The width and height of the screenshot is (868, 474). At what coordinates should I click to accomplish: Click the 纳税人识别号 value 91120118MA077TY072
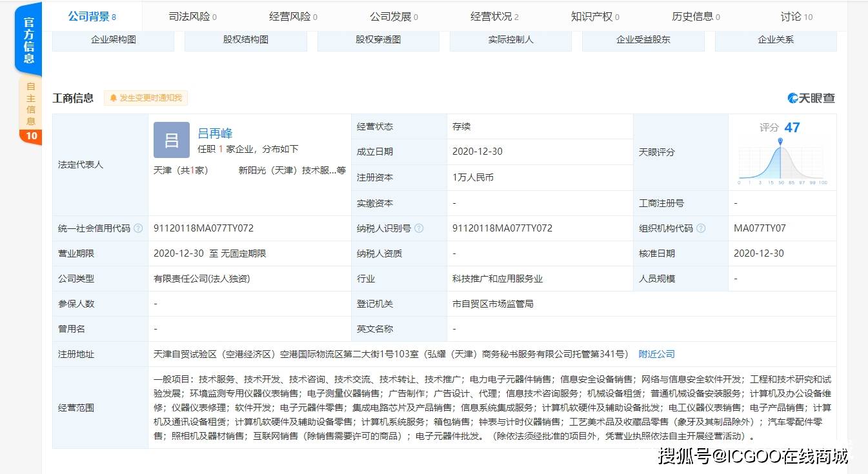[502, 228]
